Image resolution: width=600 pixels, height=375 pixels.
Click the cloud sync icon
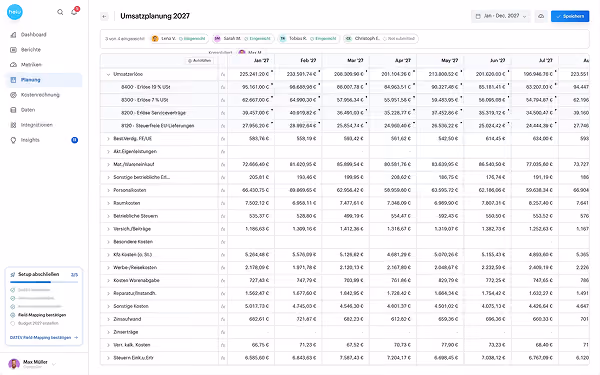pos(541,16)
